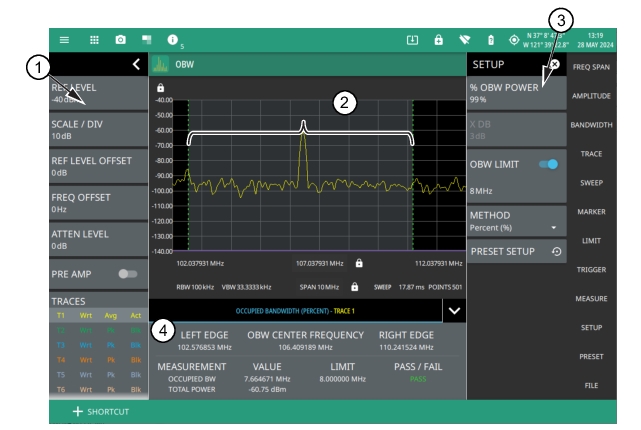The image size is (641, 430).
Task: Click the % OBW POWER setting button
Action: click(512, 93)
